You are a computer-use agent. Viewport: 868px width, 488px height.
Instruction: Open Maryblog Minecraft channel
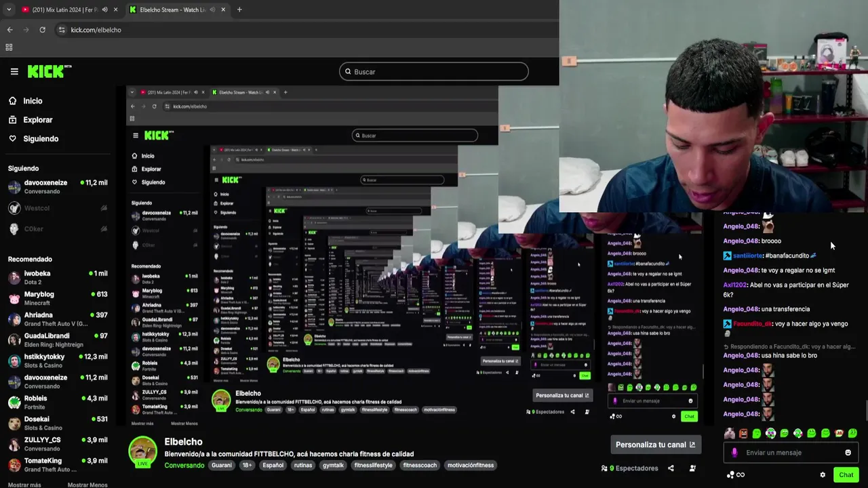58,298
